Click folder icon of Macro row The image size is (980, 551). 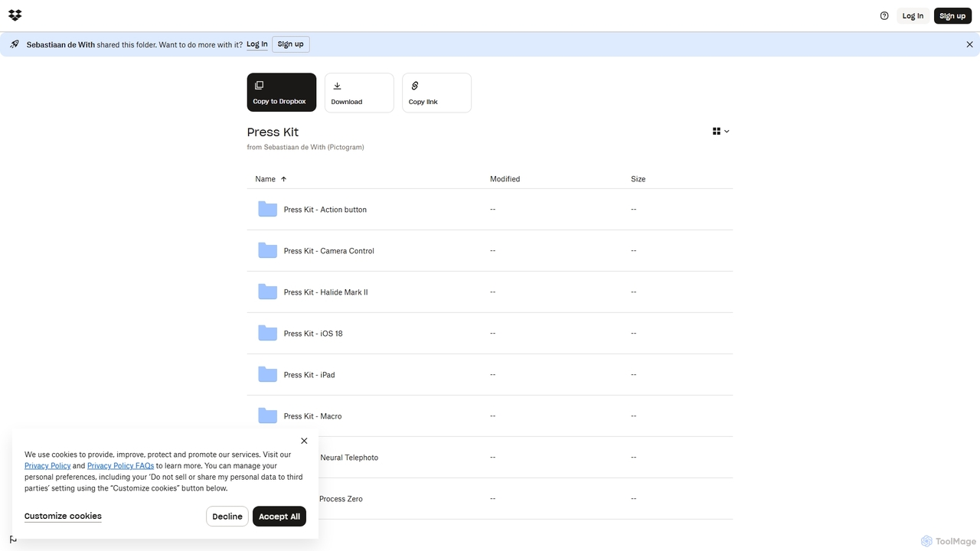click(267, 416)
